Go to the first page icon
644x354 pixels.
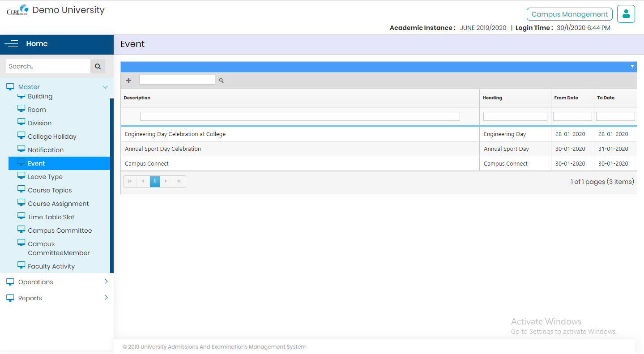[x=130, y=181]
